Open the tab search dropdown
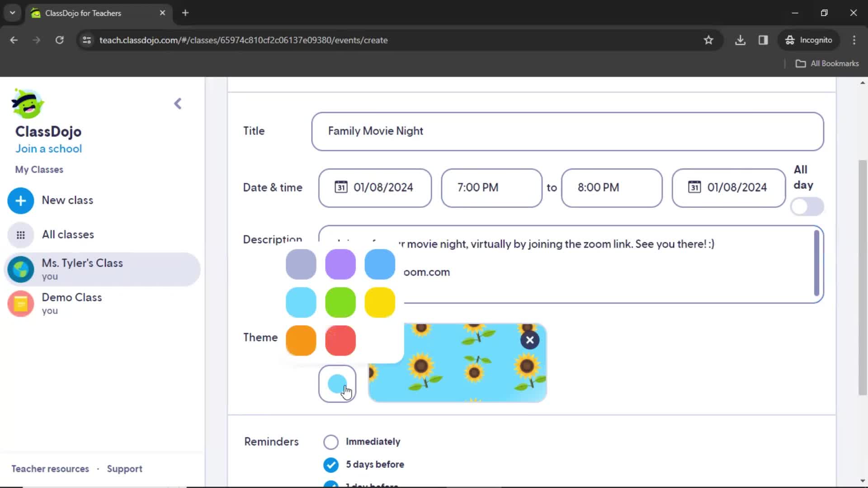The image size is (868, 488). (13, 13)
